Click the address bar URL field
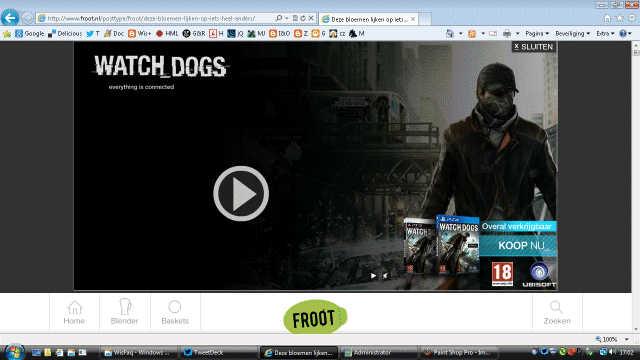The height and width of the screenshot is (360, 640). (157, 18)
